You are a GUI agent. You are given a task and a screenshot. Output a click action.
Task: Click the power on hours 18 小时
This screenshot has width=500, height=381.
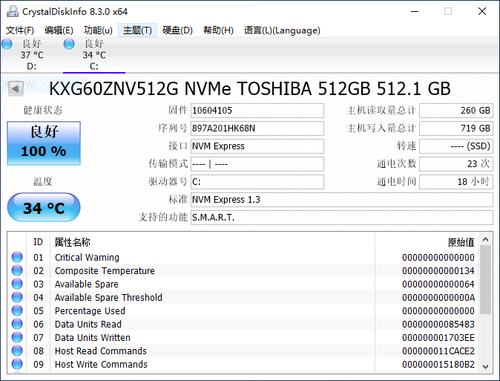coord(456,182)
